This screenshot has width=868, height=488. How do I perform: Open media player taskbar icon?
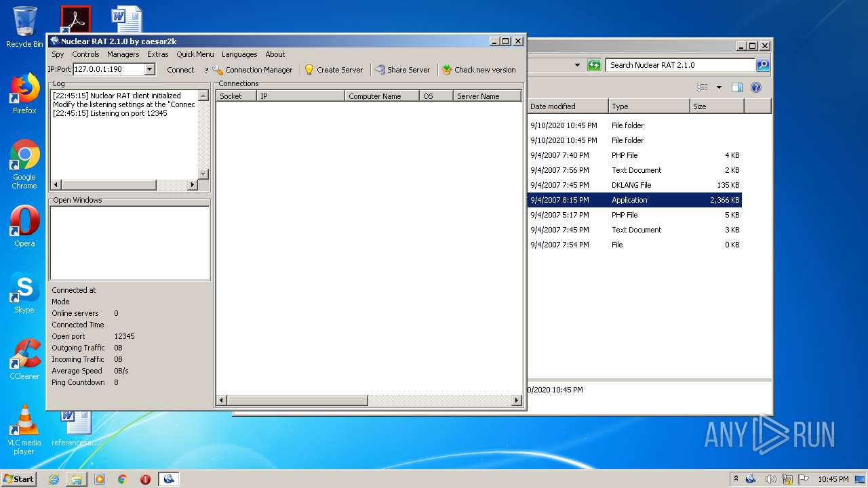pos(100,479)
